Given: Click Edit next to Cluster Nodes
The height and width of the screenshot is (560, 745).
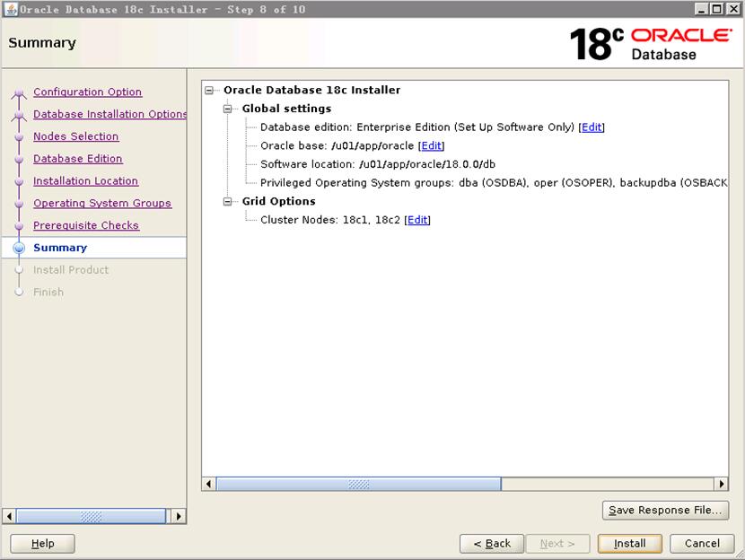Looking at the screenshot, I should click(x=417, y=220).
